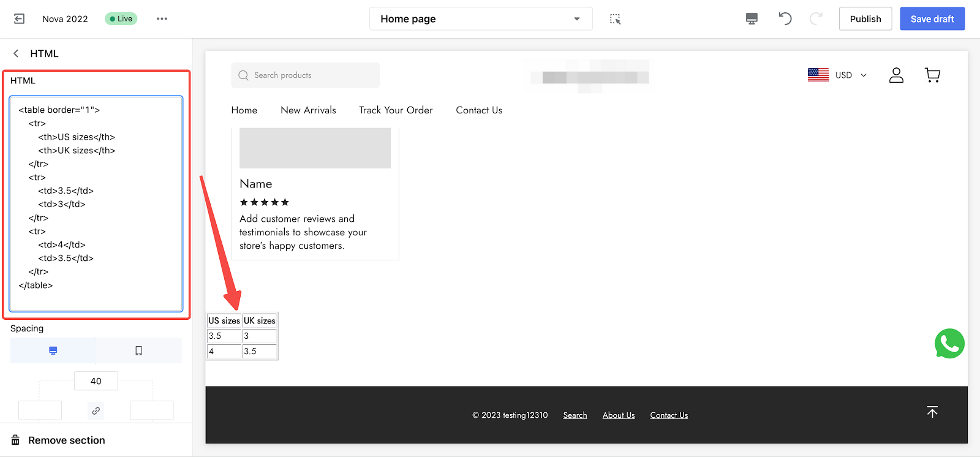Screen dimensions: 980x457
Task: Open Track Your Order menu item
Action: click(x=396, y=110)
